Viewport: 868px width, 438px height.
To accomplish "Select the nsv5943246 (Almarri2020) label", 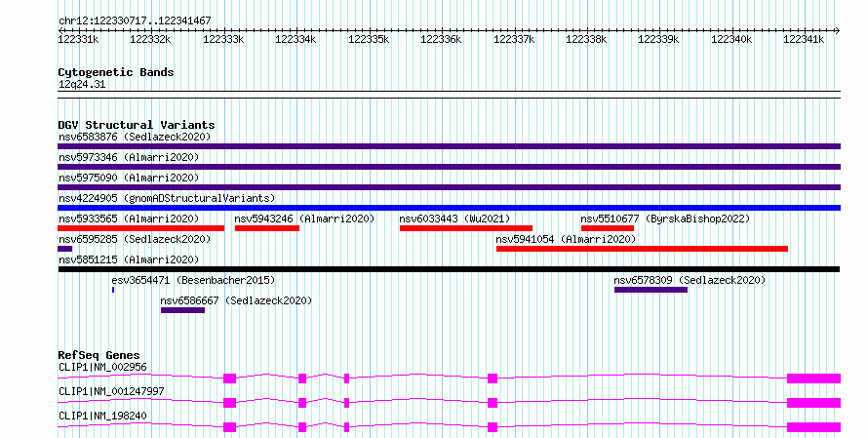I will pyautogui.click(x=304, y=219).
